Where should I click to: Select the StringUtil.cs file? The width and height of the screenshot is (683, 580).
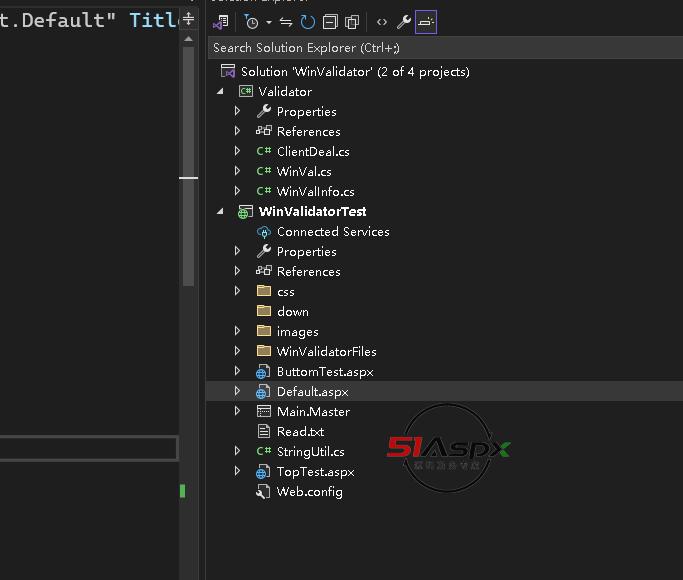[x=311, y=452]
